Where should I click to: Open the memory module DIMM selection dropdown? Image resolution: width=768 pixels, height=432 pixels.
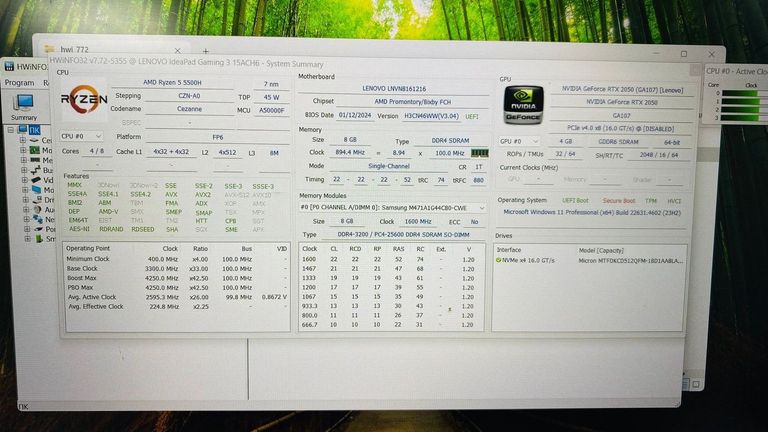point(393,207)
